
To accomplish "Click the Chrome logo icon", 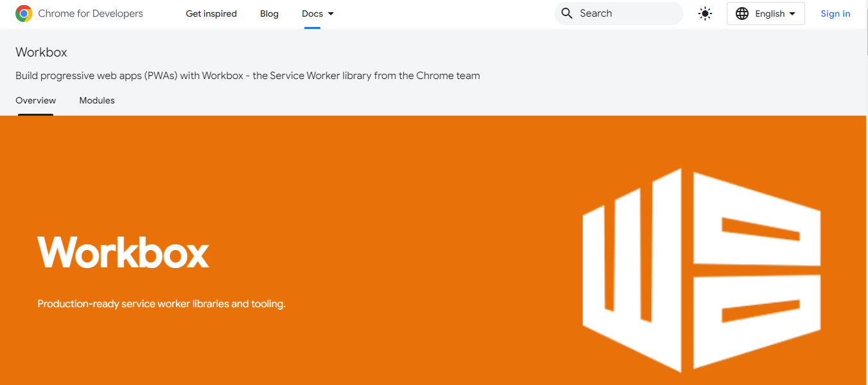I will pyautogui.click(x=24, y=13).
